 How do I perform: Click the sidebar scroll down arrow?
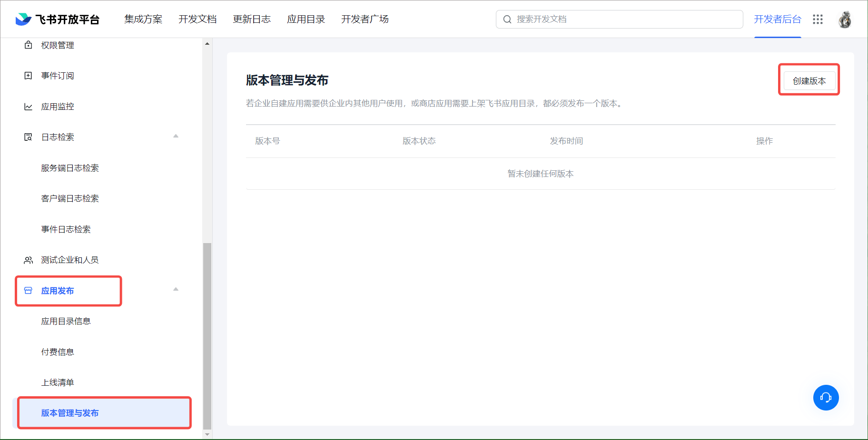[x=207, y=434]
